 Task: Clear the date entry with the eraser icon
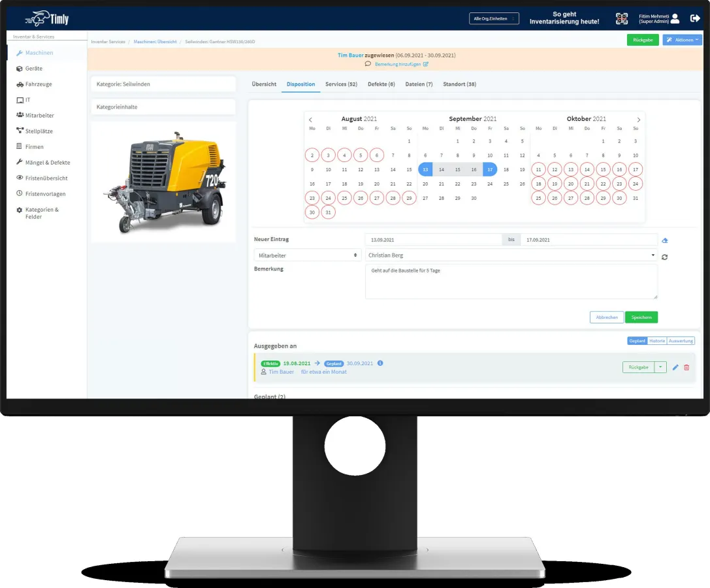tap(665, 240)
